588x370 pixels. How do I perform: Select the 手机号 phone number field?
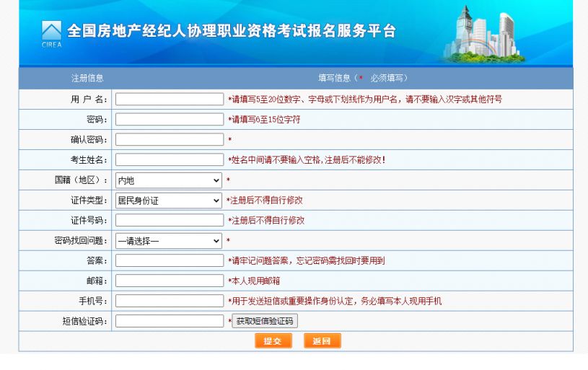(170, 301)
